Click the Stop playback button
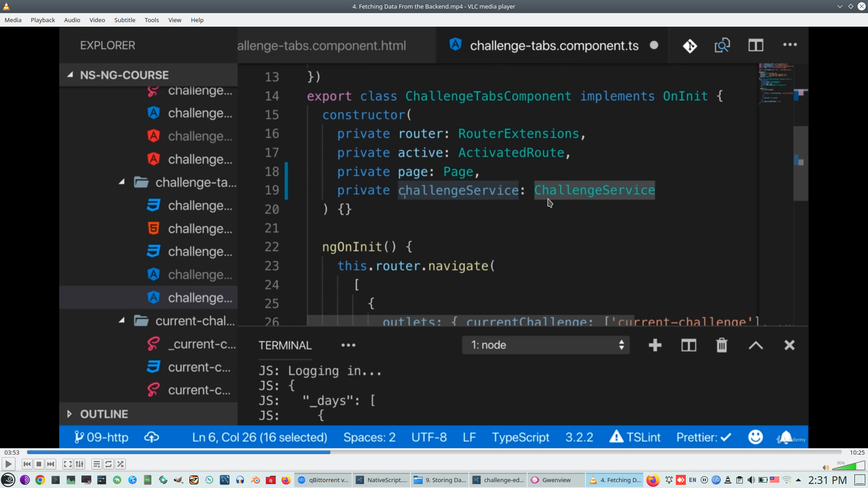Viewport: 868px width, 488px height. click(x=39, y=464)
